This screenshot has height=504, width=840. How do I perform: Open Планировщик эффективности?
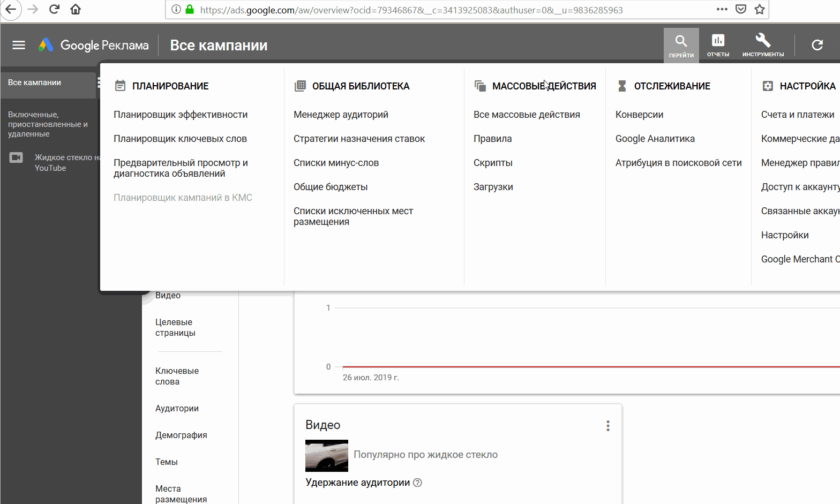pyautogui.click(x=181, y=115)
